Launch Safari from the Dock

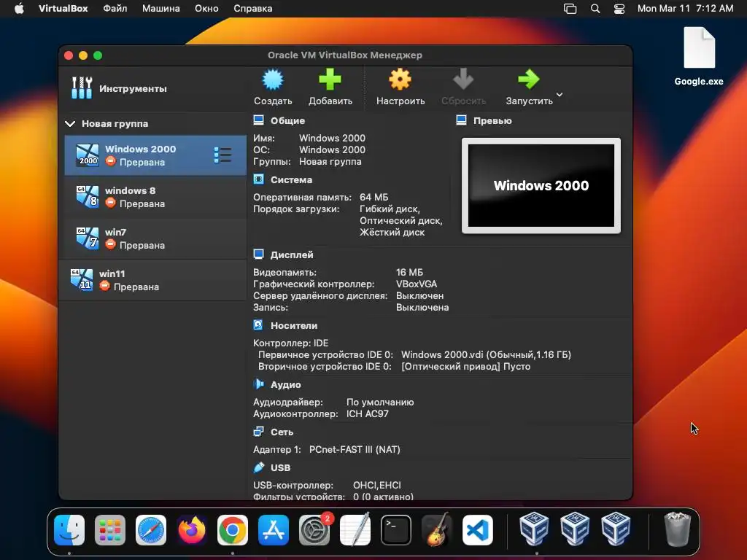(151, 529)
